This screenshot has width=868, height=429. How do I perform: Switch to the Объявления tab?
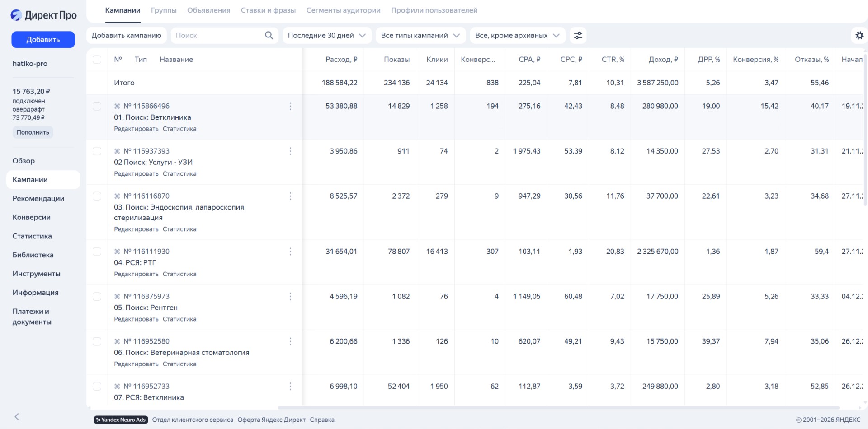pos(208,10)
